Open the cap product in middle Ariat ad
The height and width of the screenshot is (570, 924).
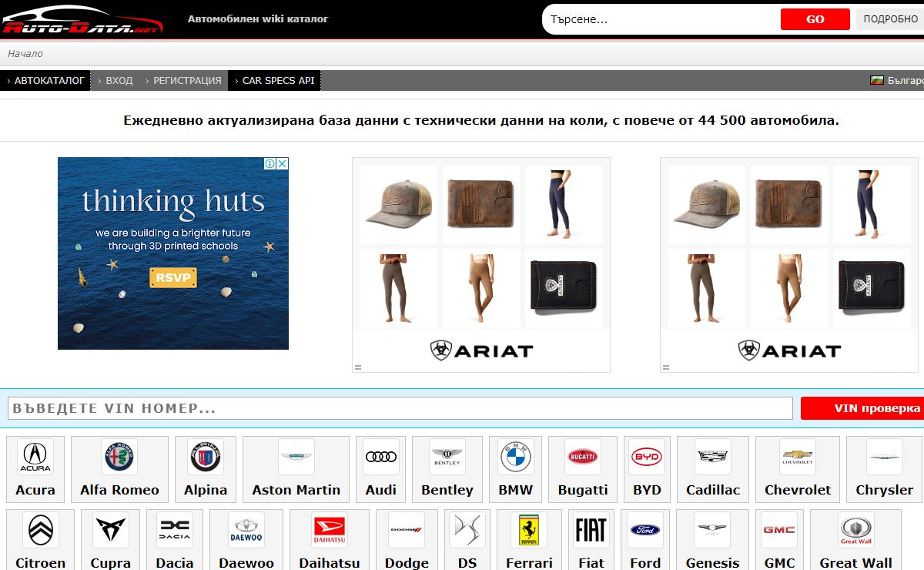[399, 205]
